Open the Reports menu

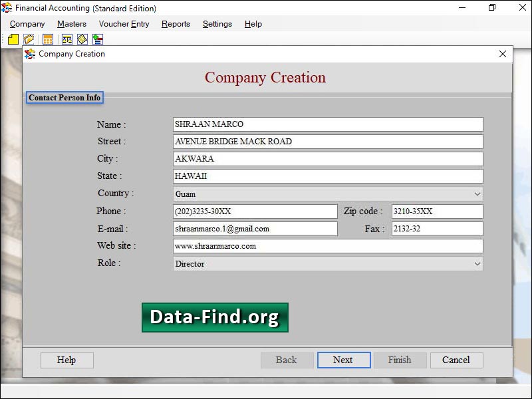176,24
